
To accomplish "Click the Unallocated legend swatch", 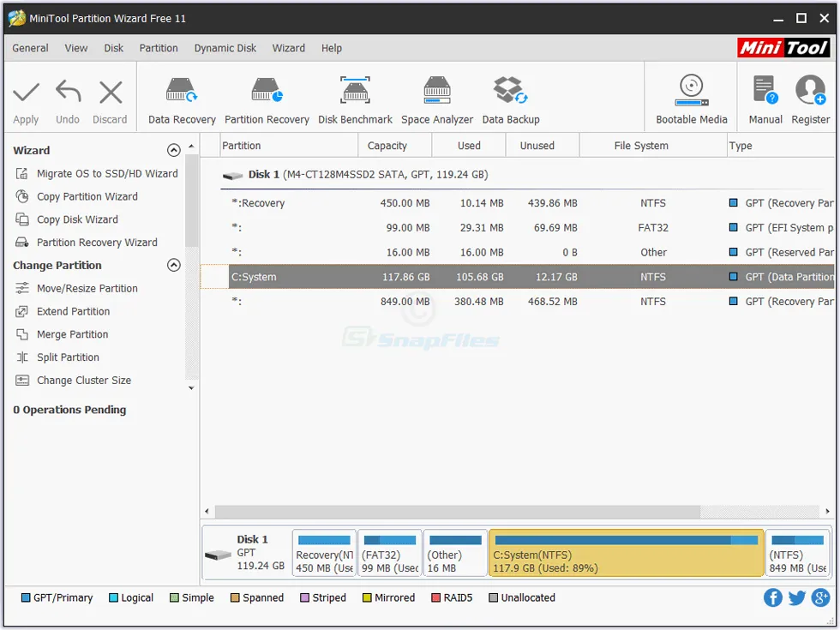I will pos(493,598).
